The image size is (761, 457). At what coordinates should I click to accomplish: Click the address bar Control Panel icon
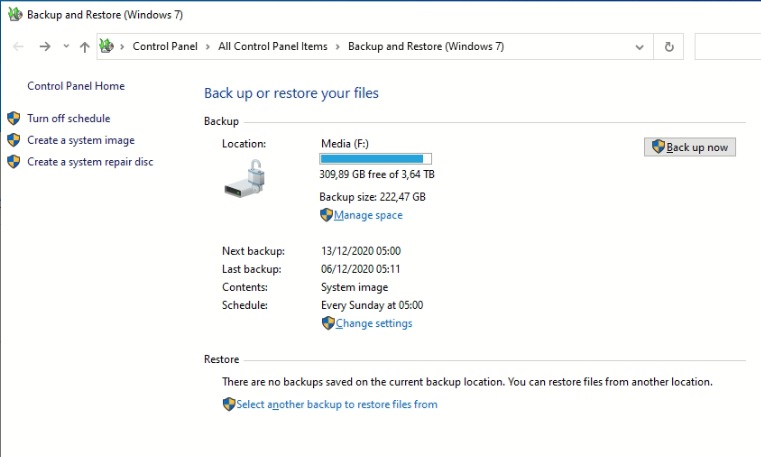[106, 46]
